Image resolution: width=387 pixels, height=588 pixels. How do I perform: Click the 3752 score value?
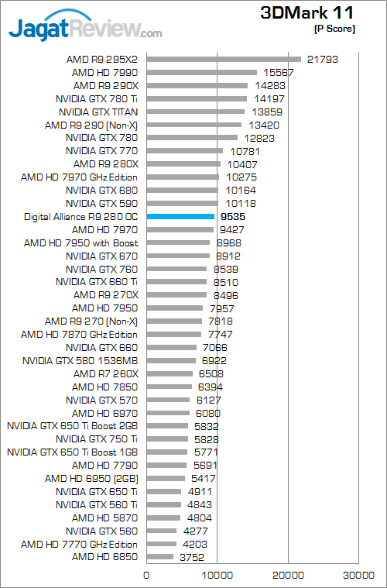(192, 558)
